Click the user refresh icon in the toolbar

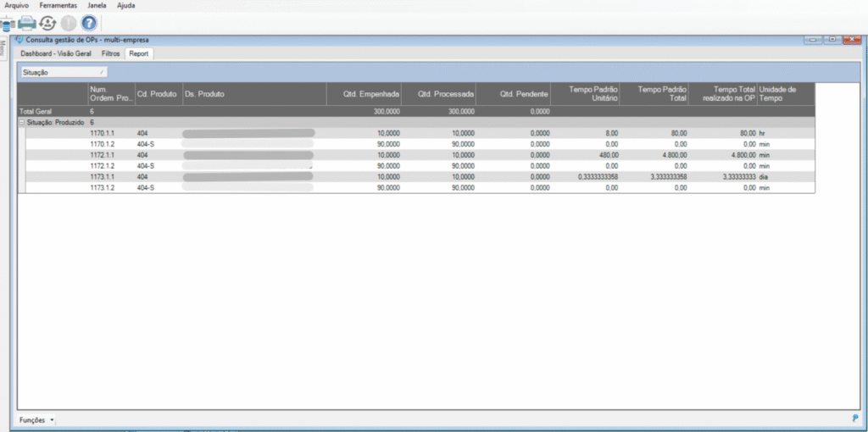pyautogui.click(x=47, y=23)
